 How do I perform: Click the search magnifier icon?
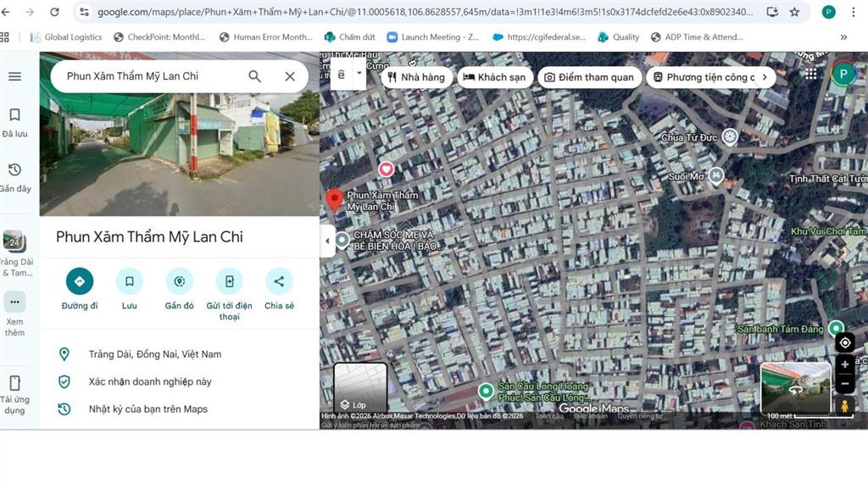point(254,76)
